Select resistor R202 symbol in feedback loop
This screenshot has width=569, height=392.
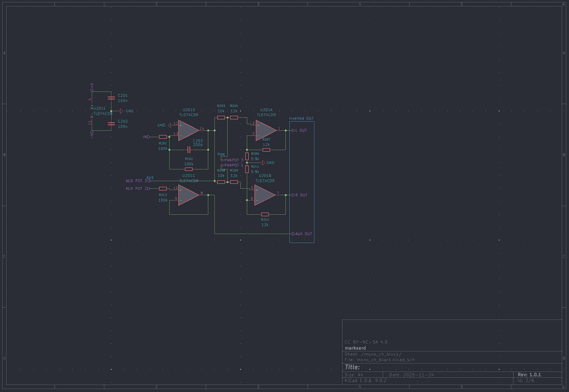pos(189,169)
